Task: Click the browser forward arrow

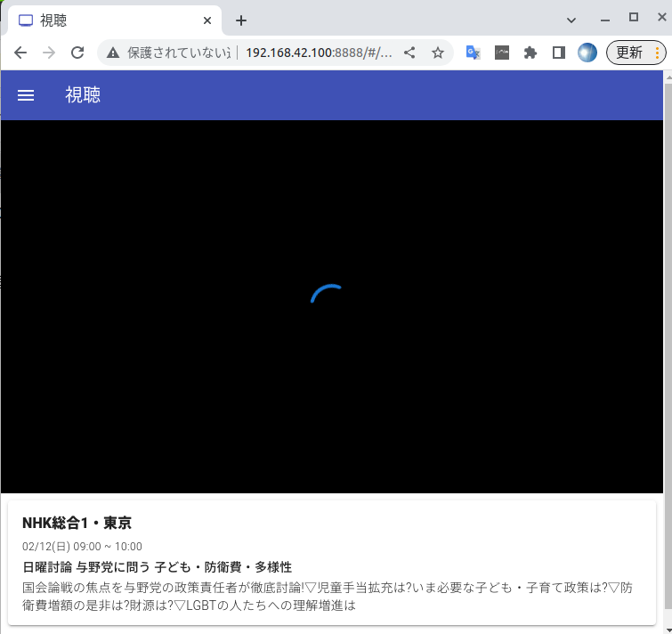Action: point(49,53)
